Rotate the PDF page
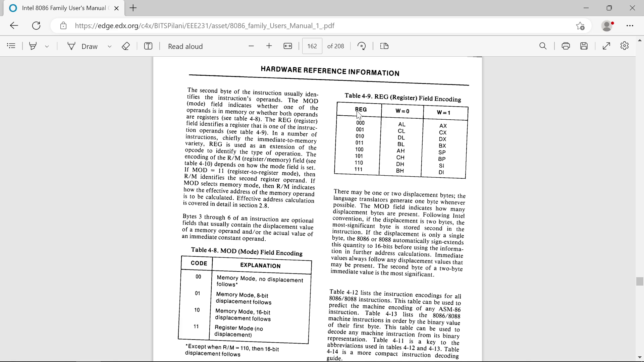The image size is (644, 362). coord(362,46)
